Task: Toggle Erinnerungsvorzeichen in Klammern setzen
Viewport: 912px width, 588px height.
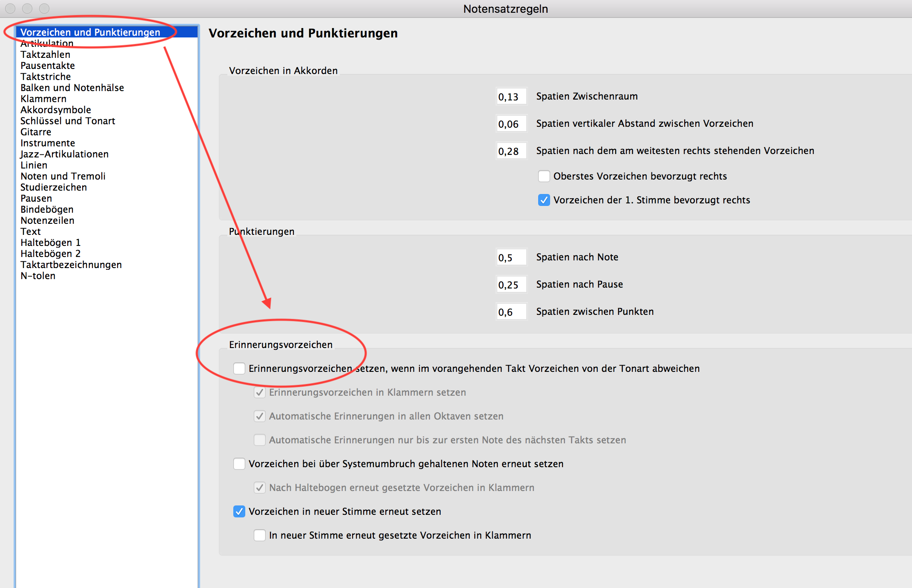Action: pos(260,392)
